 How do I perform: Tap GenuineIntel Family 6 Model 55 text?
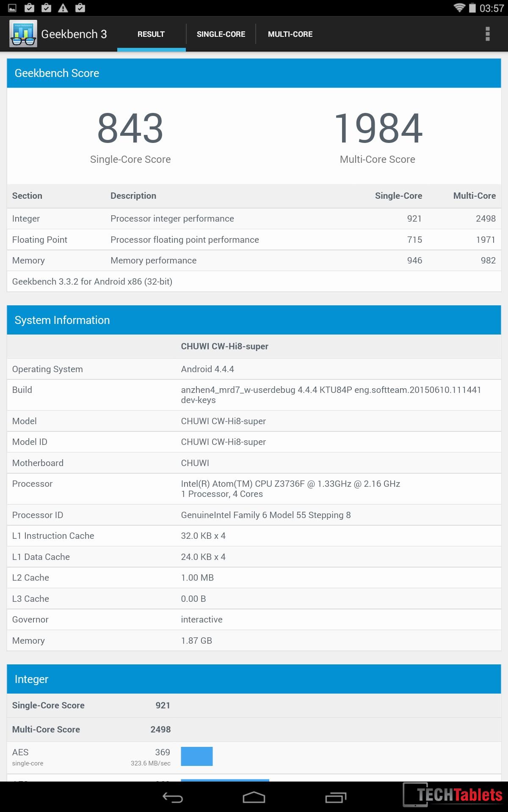click(x=266, y=515)
